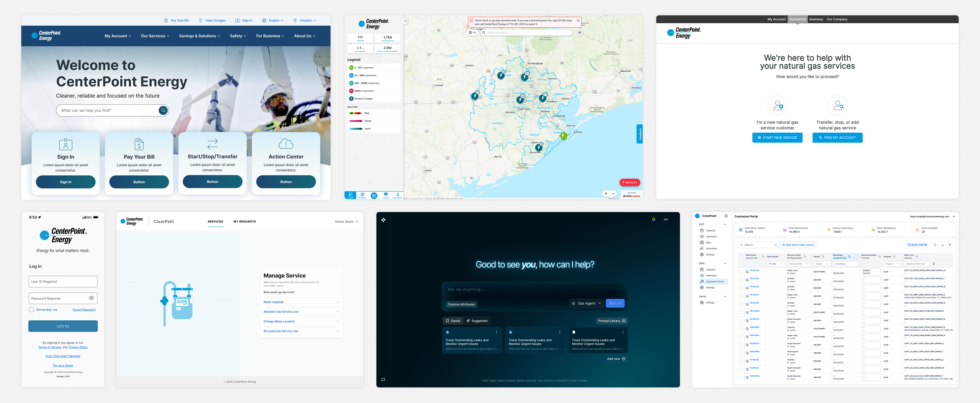
Task: Show password with the eye icon
Action: point(91,298)
